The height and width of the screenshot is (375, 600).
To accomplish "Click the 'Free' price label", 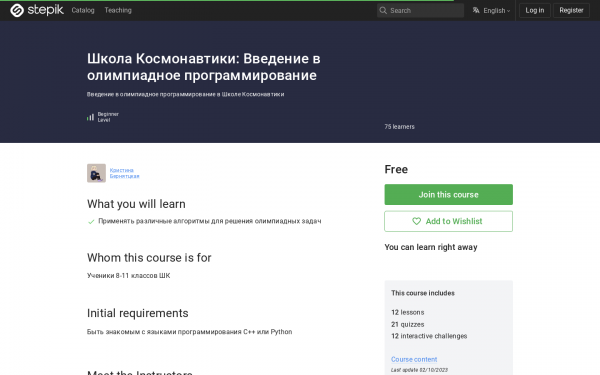I will click(x=396, y=170).
